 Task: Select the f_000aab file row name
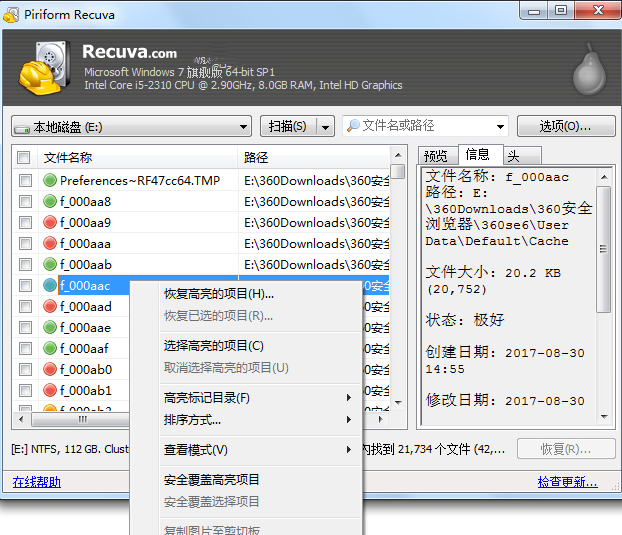[x=86, y=265]
